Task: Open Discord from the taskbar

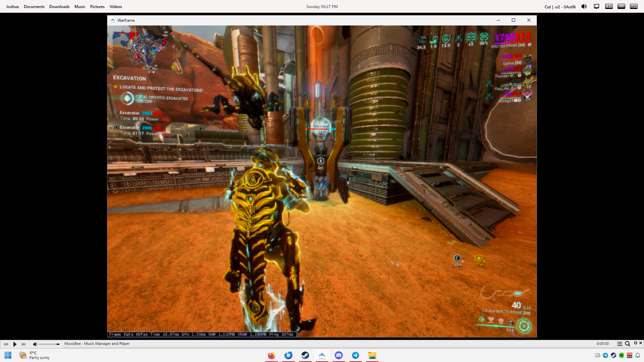Action: click(x=339, y=355)
